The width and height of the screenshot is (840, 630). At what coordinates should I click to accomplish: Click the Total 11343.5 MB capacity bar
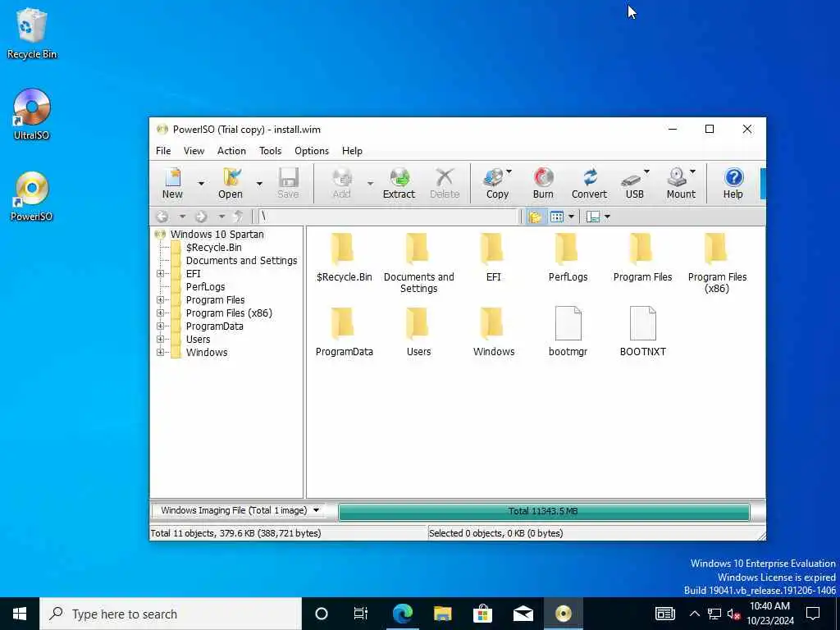(544, 511)
